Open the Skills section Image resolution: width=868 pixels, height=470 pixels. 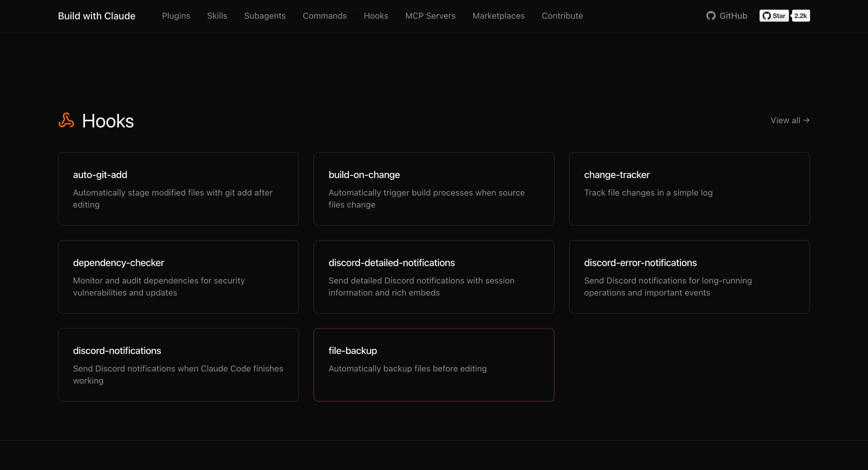click(x=217, y=16)
